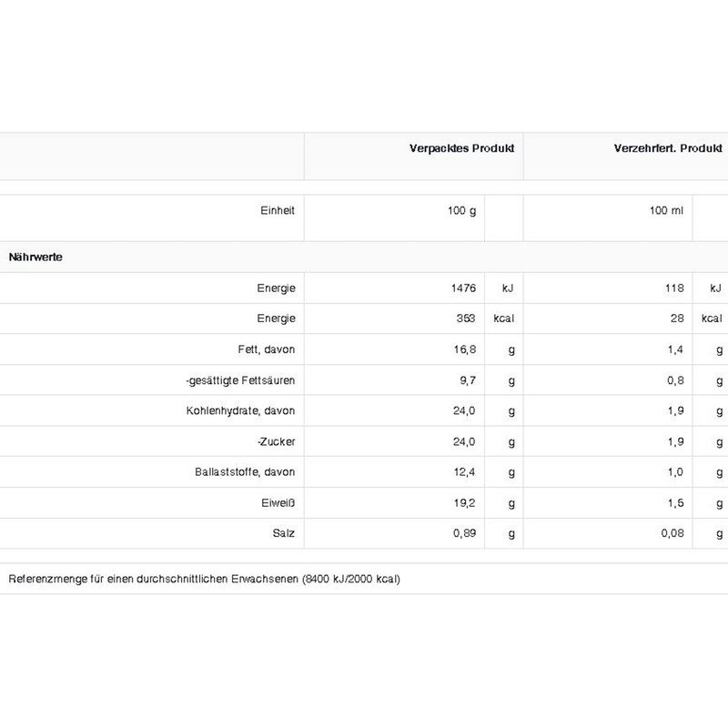The image size is (728, 728).
Task: Click the gesättigte Fettsäuren row label
Action: [x=240, y=380]
